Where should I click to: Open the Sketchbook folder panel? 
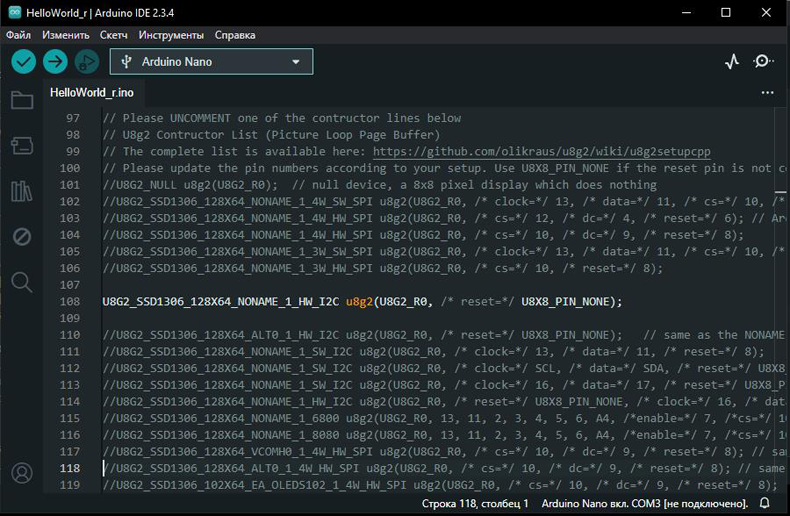pyautogui.click(x=22, y=100)
